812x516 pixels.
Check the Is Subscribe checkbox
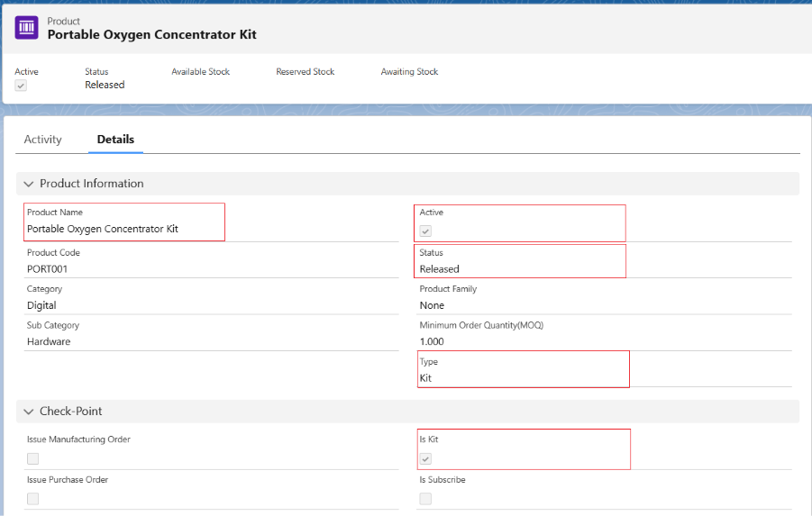click(x=425, y=498)
